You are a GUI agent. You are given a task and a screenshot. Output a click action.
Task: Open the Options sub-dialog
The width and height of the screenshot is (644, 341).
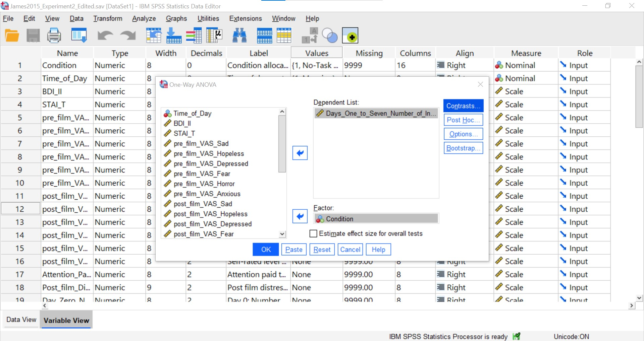[x=463, y=134]
